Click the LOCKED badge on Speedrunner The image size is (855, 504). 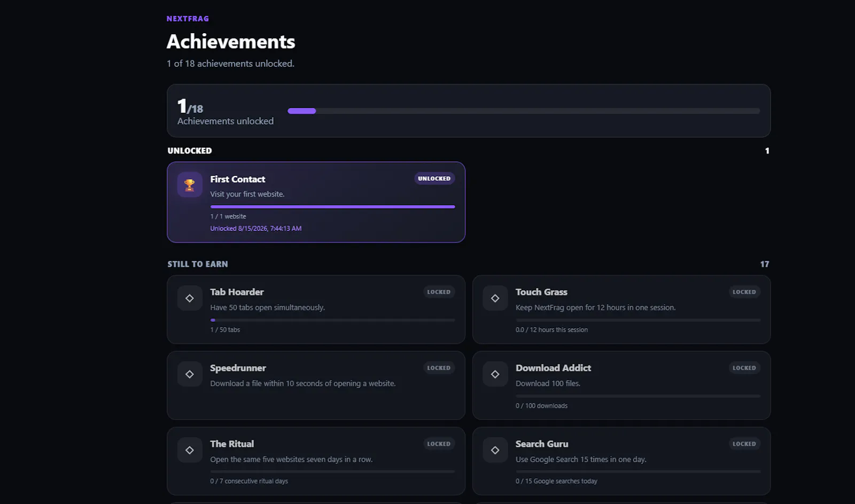[439, 368]
